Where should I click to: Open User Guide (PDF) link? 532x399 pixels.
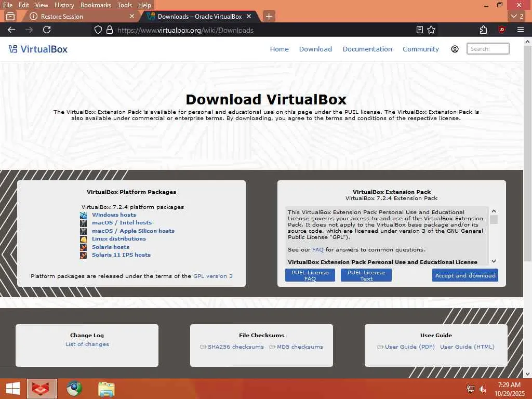409,347
